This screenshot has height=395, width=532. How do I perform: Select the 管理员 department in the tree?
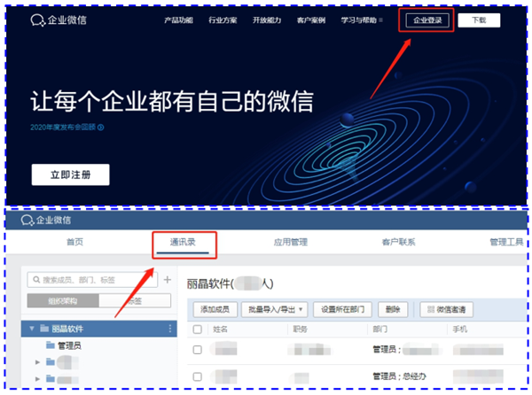[x=69, y=345]
